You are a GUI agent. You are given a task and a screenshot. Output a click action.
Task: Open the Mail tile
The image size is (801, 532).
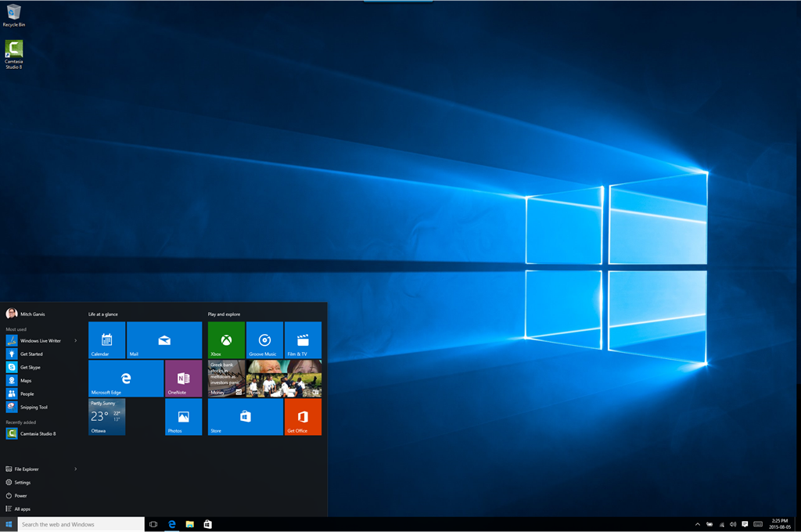[x=164, y=340]
